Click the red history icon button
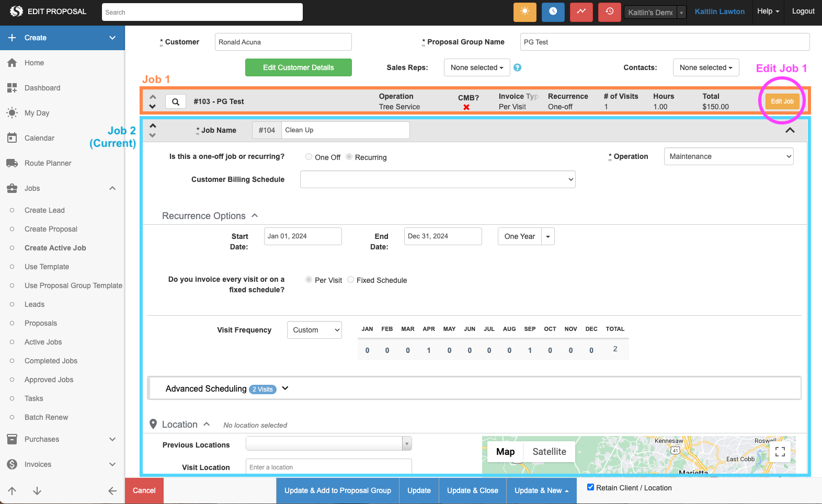Screen dimensions: 822x504 [x=609, y=12]
